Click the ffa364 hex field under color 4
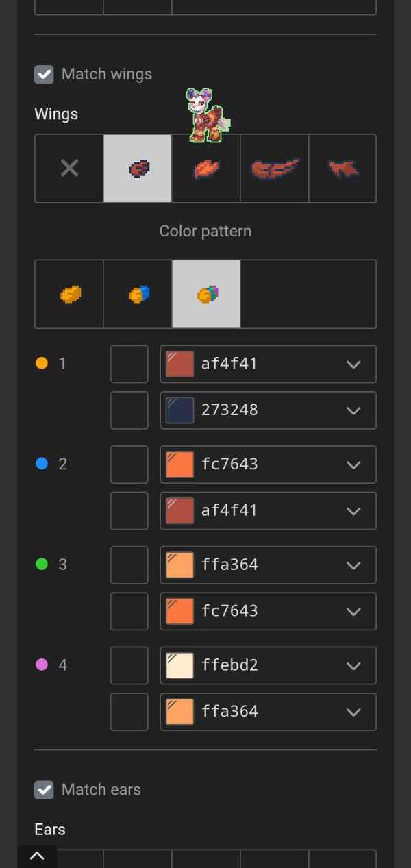This screenshot has height=868, width=411. (x=267, y=712)
